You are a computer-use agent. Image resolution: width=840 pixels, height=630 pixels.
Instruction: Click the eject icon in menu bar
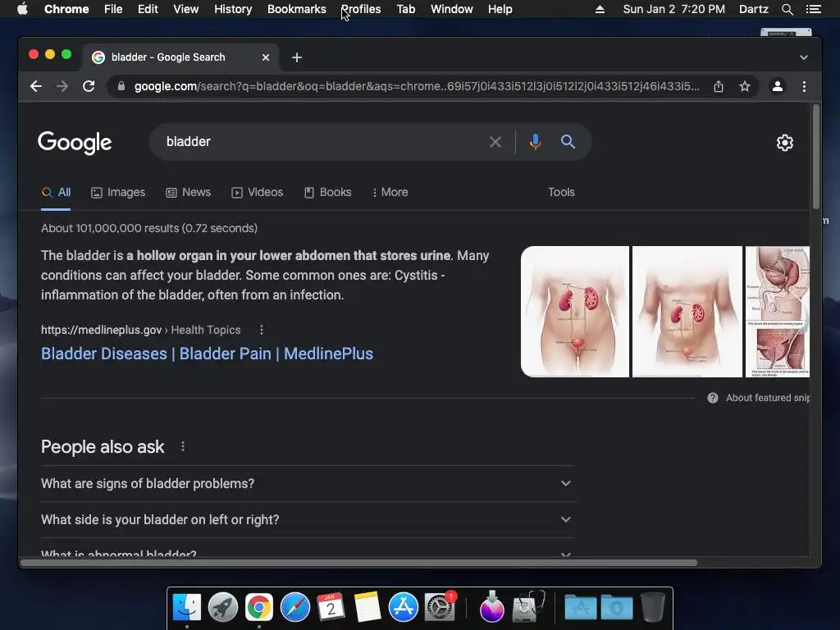(600, 9)
